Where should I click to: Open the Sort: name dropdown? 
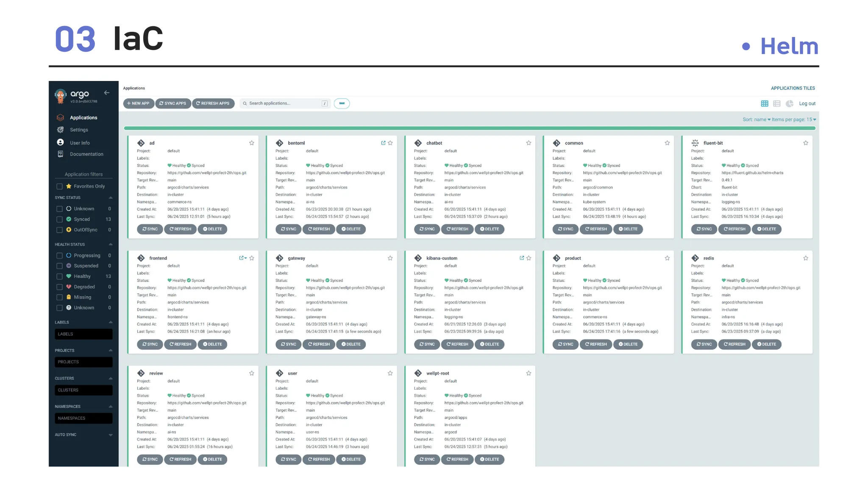[757, 119]
